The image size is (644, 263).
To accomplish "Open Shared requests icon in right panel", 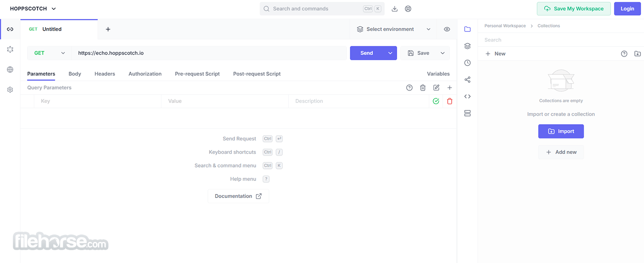I will coord(468,80).
